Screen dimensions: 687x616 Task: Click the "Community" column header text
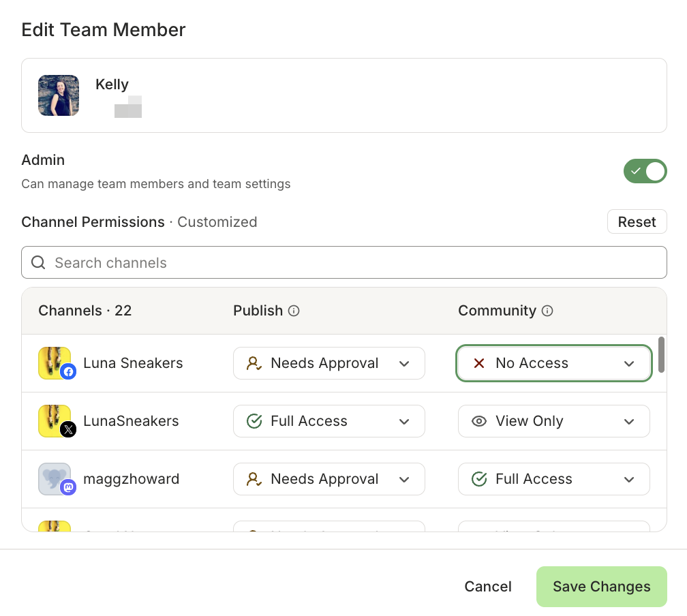pyautogui.click(x=497, y=311)
